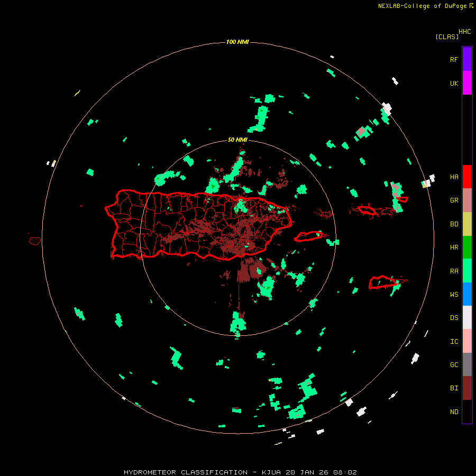Screen dimensions: 476x476
Task: Click the "20 JAN 26" date text
Action: coord(307,472)
